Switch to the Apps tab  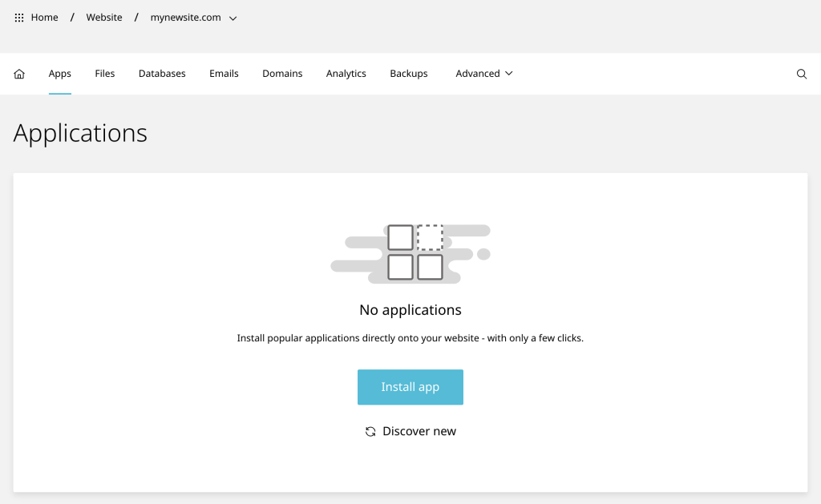tap(59, 74)
